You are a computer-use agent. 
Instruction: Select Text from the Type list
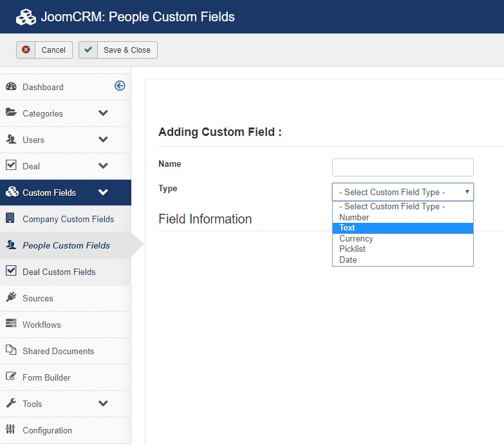click(403, 228)
